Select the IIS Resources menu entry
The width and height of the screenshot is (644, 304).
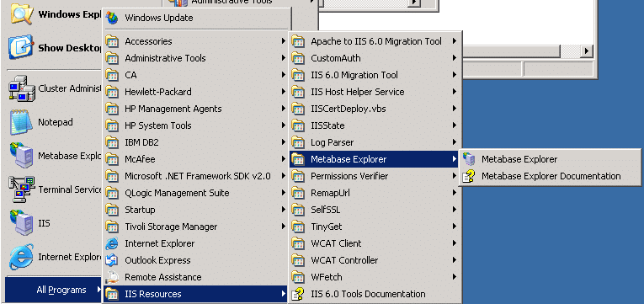pos(195,294)
